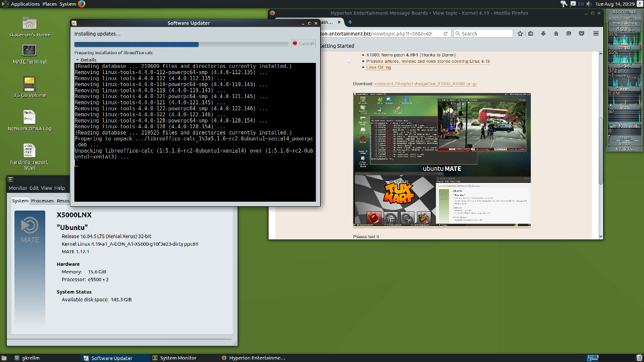This screenshot has height=362, width=644.
Task: Open Phoronix articles covering Linux 4.19 link
Action: (428, 61)
